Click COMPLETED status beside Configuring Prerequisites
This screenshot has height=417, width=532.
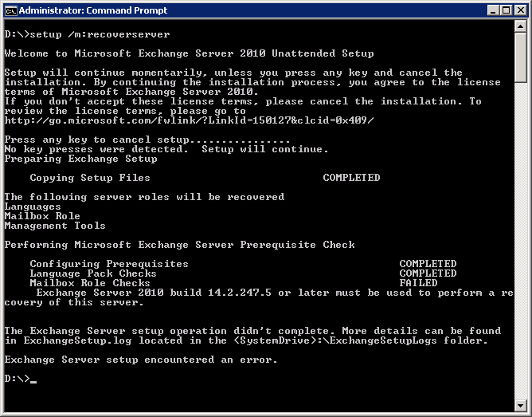pyautogui.click(x=428, y=264)
